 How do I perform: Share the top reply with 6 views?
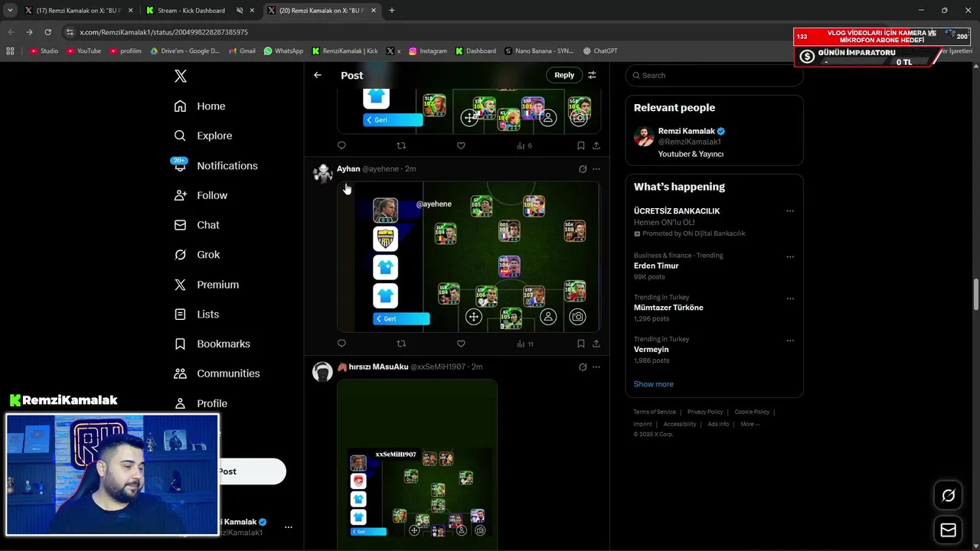click(x=596, y=145)
